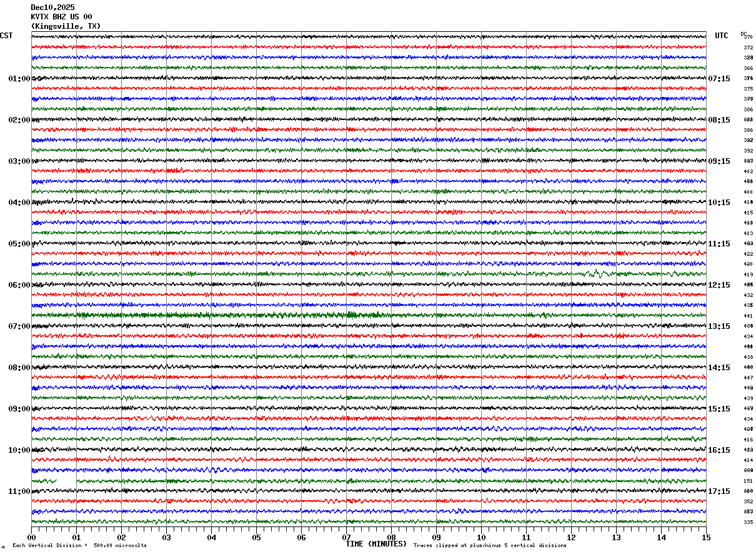Click the "07:00" CST row label
The width and height of the screenshot is (756, 554).
19,326
